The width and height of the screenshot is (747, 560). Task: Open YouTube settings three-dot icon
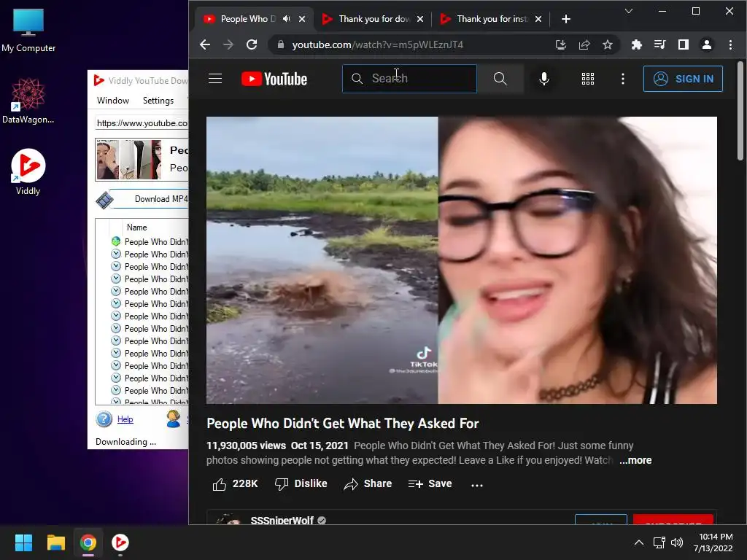pos(623,79)
